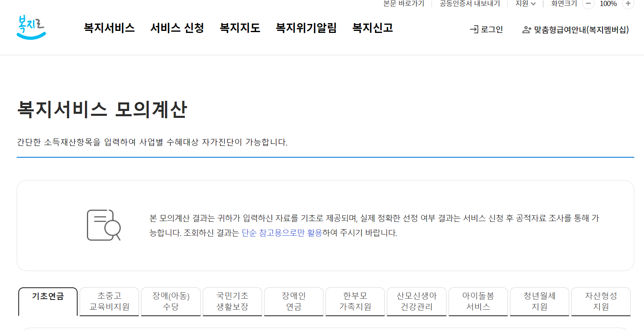Decrease screen size with minus button
Viewport: 644px width, 330px height.
[x=588, y=4]
